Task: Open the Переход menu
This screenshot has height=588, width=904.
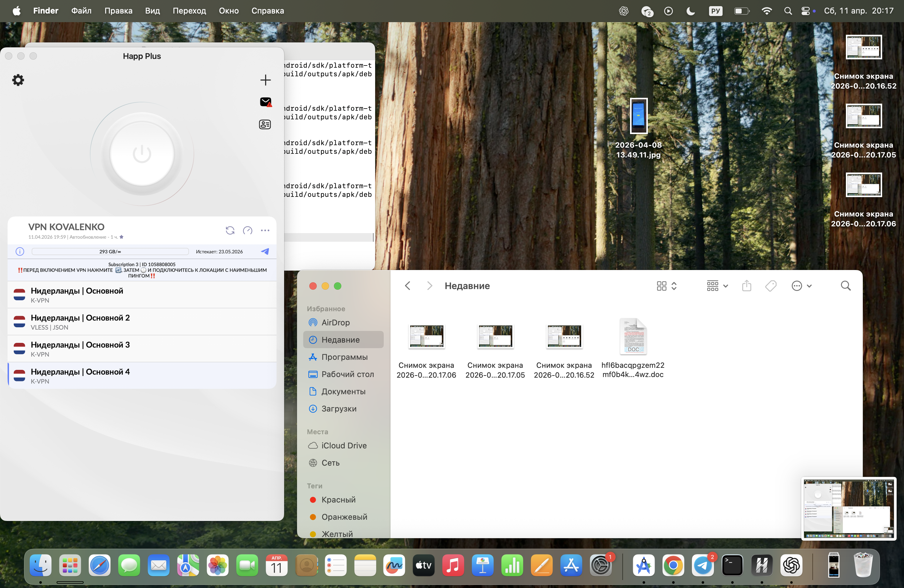Action: [189, 11]
